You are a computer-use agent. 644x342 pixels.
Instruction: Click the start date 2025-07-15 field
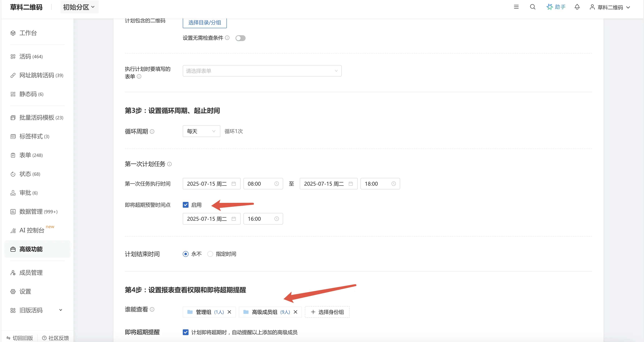pyautogui.click(x=211, y=184)
